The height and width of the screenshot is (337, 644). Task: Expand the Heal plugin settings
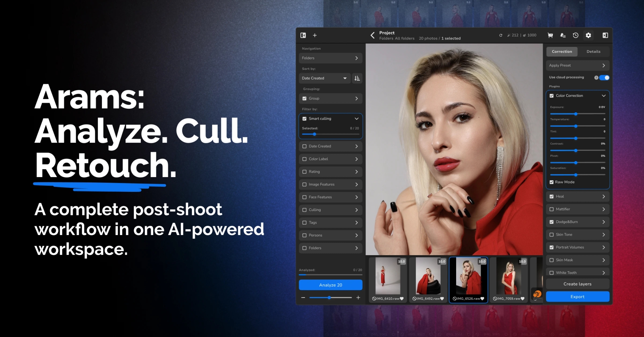pos(578,196)
